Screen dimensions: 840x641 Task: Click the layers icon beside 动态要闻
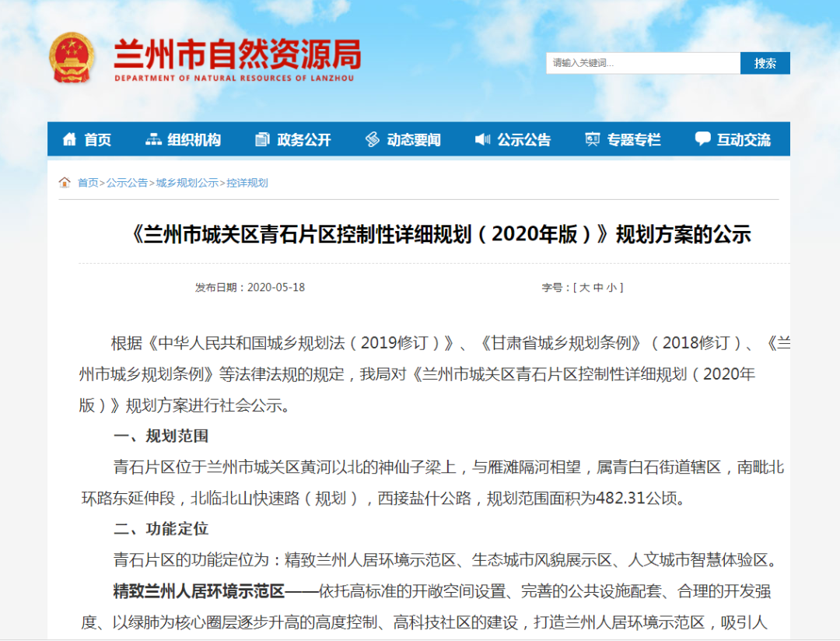click(373, 139)
